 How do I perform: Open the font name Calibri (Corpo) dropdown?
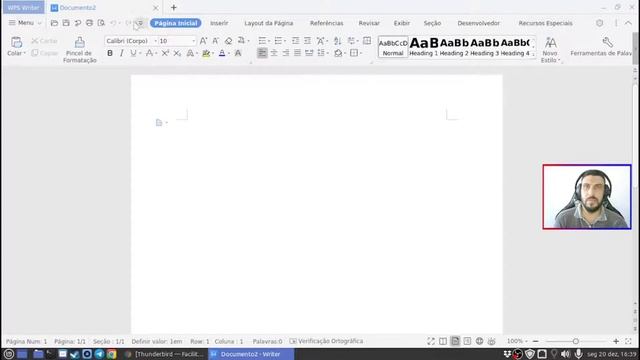[x=155, y=41]
